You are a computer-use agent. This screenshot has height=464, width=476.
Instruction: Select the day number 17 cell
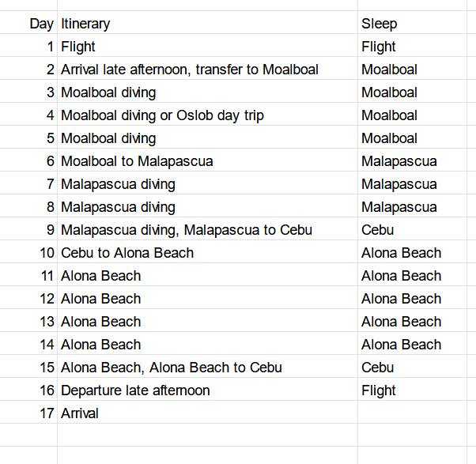coord(46,413)
